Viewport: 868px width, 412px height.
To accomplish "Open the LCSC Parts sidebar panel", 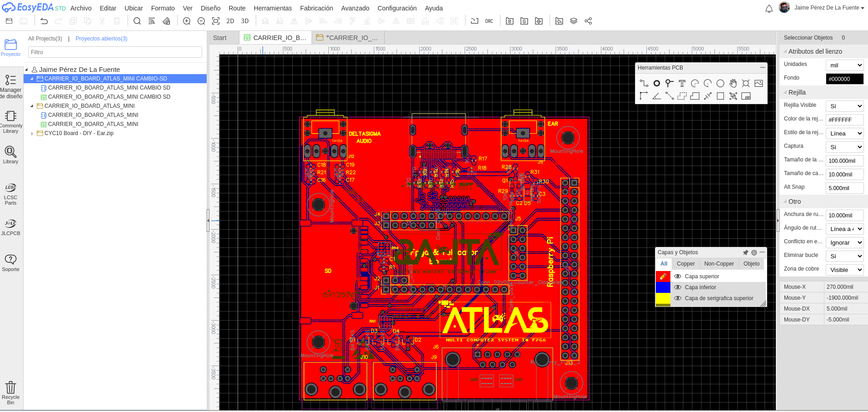I will point(10,194).
